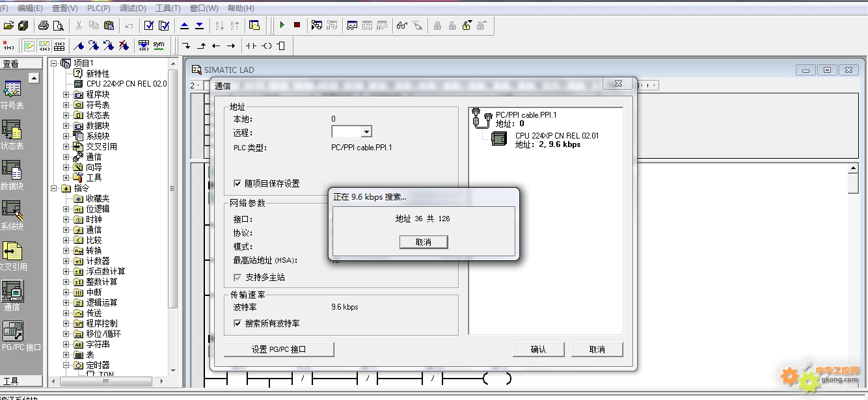Insert a box ladder element

coord(281,46)
